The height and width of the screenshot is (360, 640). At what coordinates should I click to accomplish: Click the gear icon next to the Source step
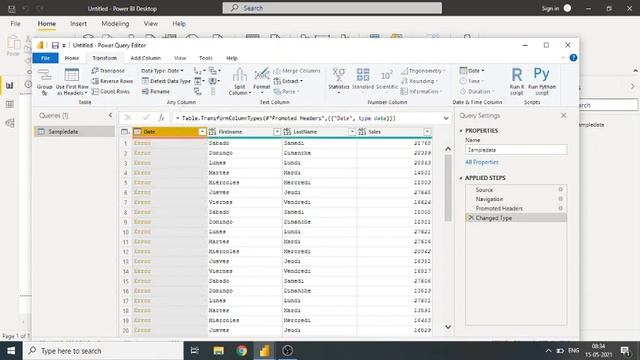coord(560,189)
